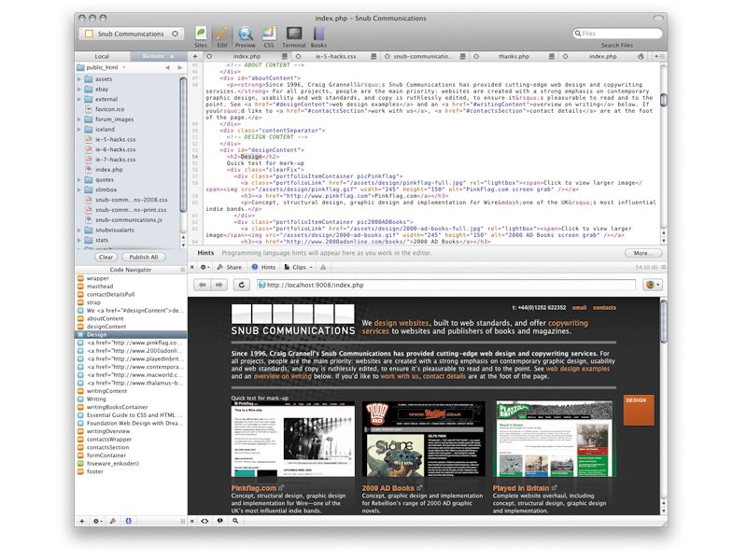Toggle the Code Navigator braces icon
This screenshot has width=747, height=560.
[128, 521]
